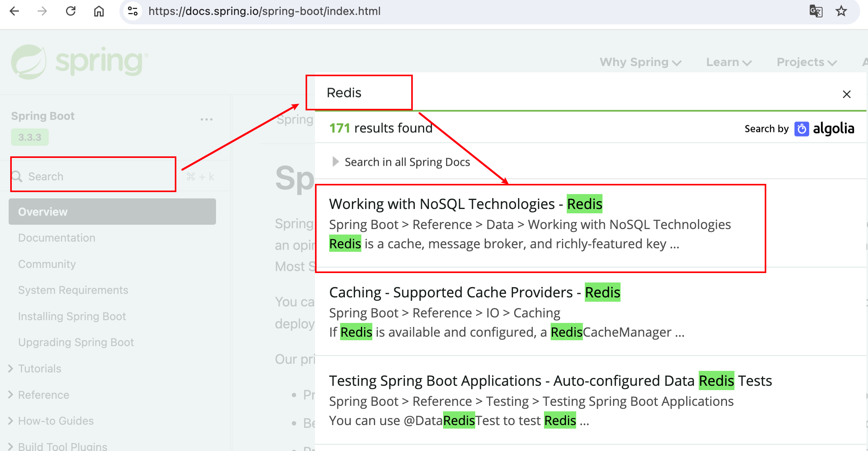Open site information icon in address bar
Viewport: 868px width, 451px height.
(133, 11)
